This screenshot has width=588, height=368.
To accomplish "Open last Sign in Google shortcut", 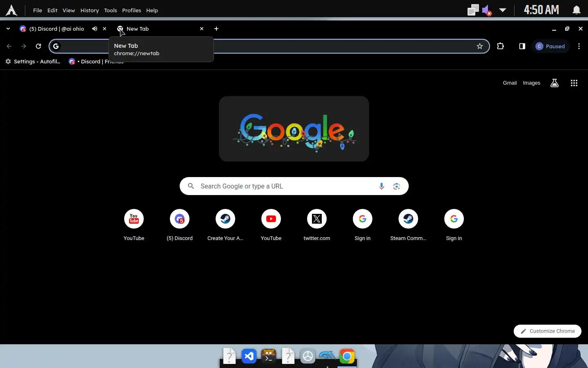I will [x=454, y=225].
